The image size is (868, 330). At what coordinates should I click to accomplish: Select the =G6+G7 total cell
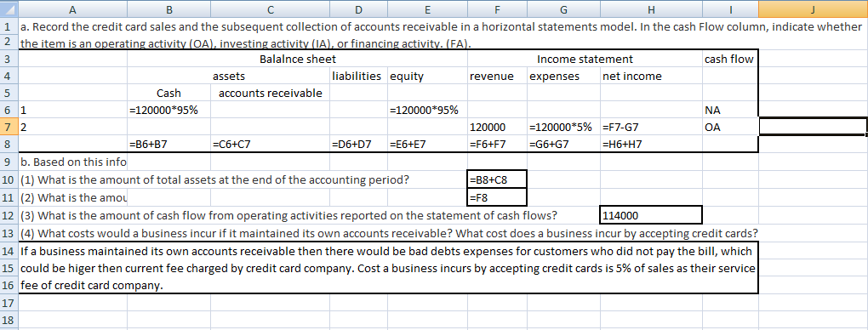[563, 145]
